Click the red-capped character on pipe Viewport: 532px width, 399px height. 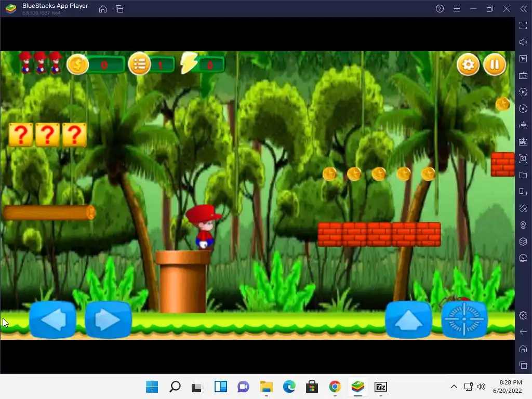(204, 228)
